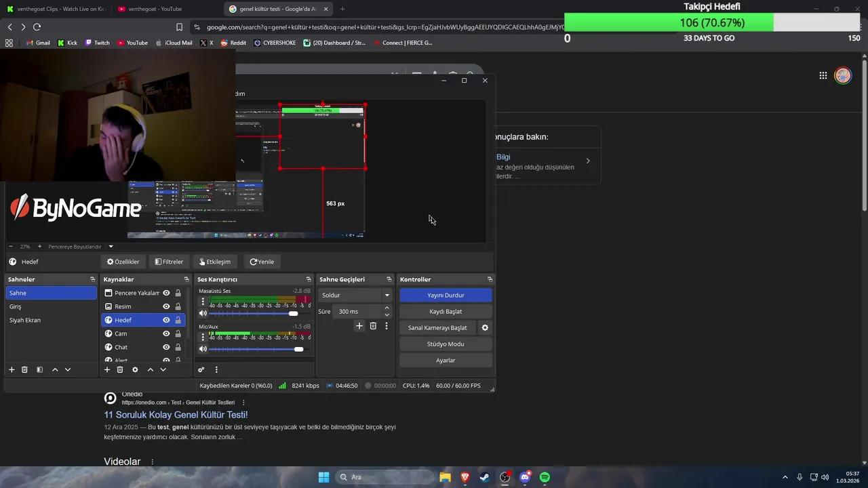Move scene up with the Sahneler up arrow
868x488 pixels.
click(55, 369)
